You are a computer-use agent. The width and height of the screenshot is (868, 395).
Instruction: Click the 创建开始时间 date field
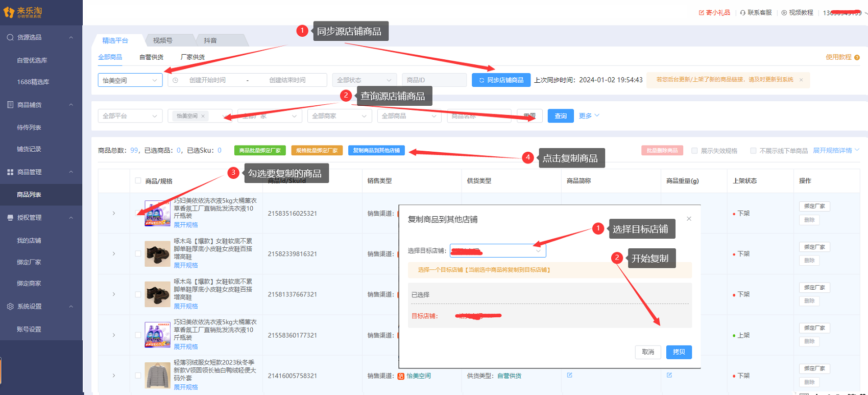(x=207, y=80)
